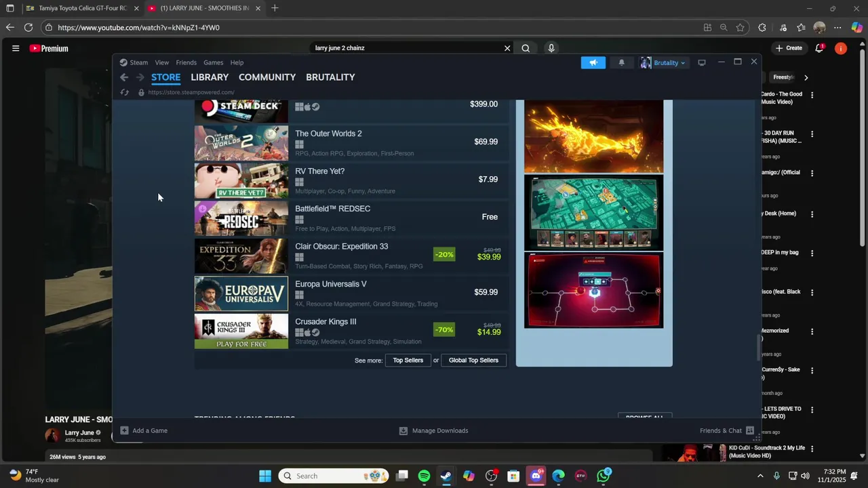Click the Steam store page scrollbar

pyautogui.click(x=758, y=348)
